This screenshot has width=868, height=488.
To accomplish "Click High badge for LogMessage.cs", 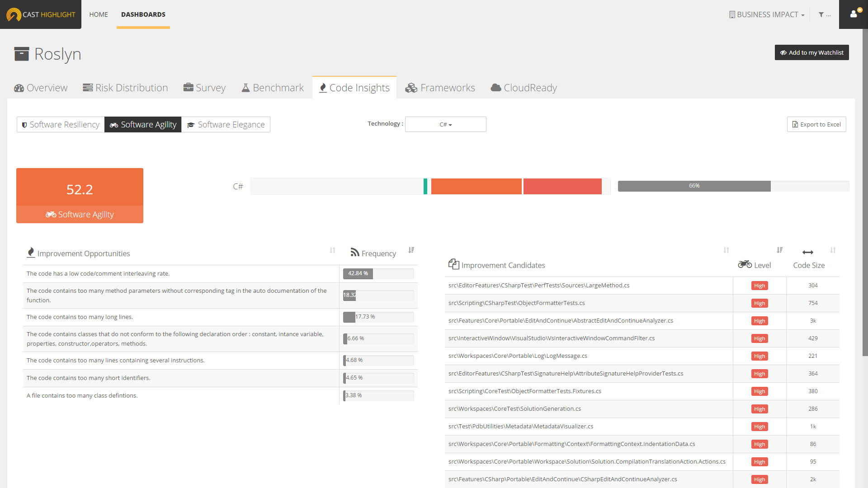I will click(x=759, y=356).
